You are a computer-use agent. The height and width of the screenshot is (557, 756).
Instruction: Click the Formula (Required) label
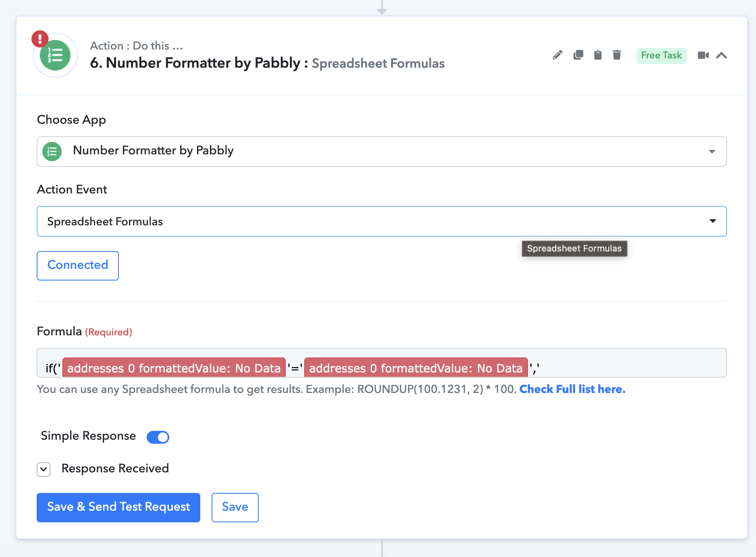click(x=85, y=331)
